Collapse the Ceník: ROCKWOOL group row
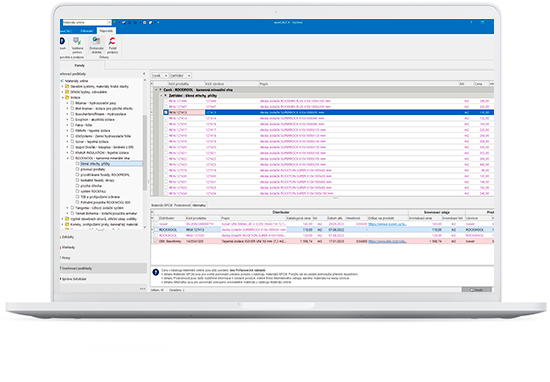This screenshot has width=550, height=382. pyautogui.click(x=156, y=90)
